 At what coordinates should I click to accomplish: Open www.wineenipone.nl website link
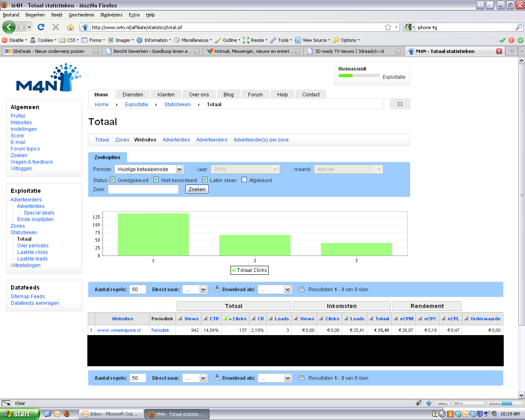(119, 330)
